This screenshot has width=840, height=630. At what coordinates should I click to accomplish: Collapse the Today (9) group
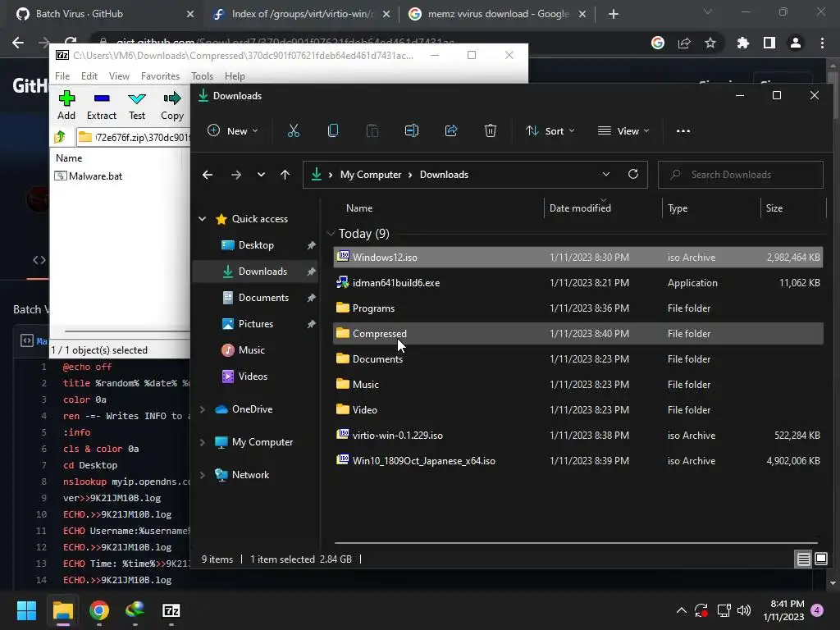(331, 234)
